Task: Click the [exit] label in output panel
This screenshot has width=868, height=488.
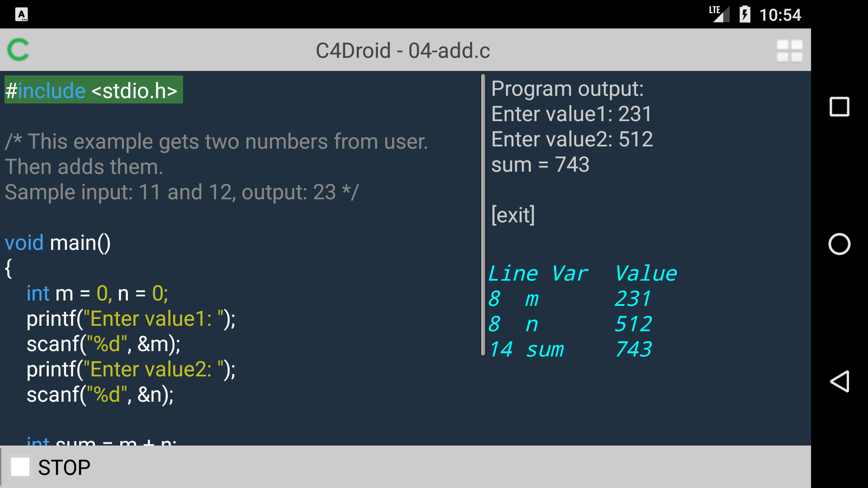Action: pos(513,215)
